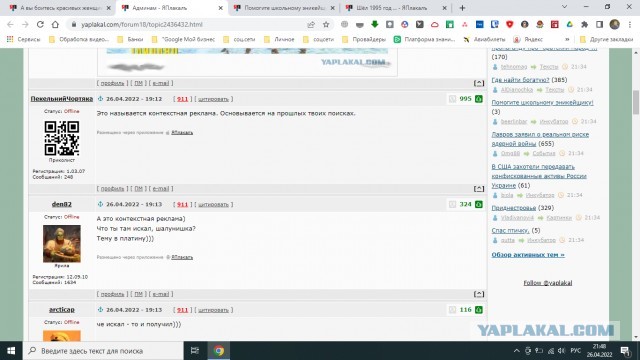This screenshot has height=360, width=640.
Task: Open the Windows Start menu
Action: (x=11, y=351)
